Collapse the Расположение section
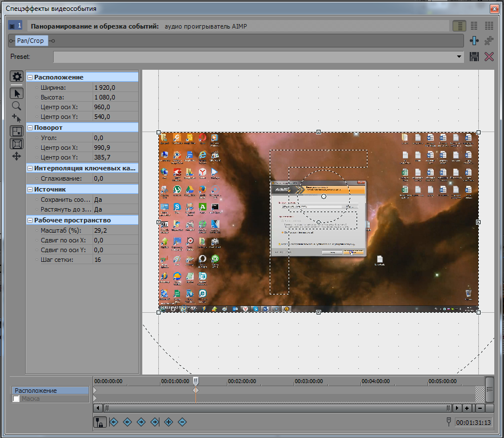The height and width of the screenshot is (438, 504). click(x=30, y=77)
